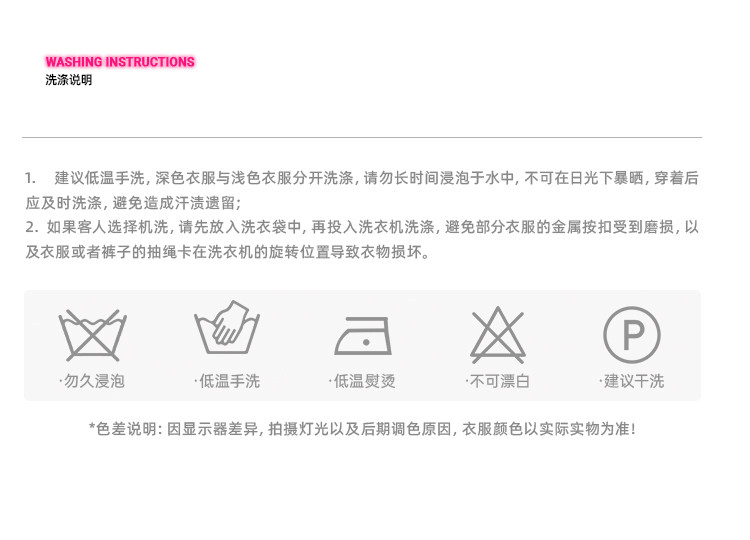Select the crossed triangle no-bleach icon
Screen dimensions: 750x540
(x=498, y=335)
